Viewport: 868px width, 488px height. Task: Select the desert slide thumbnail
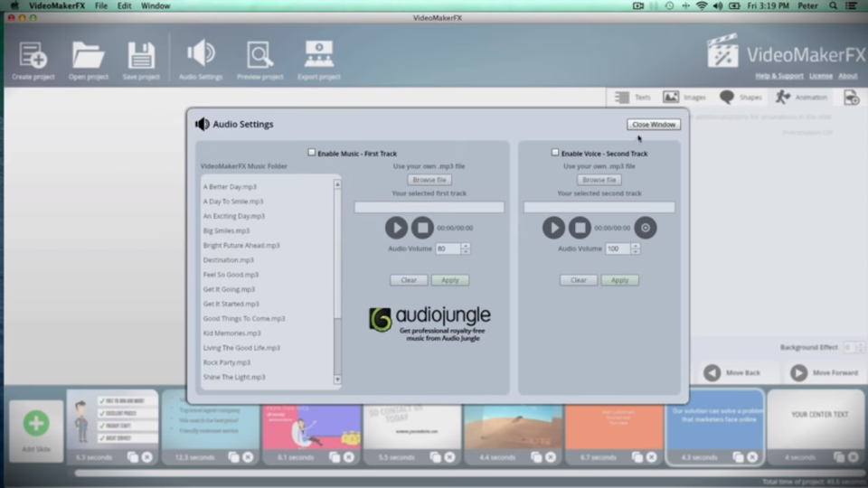tap(513, 427)
